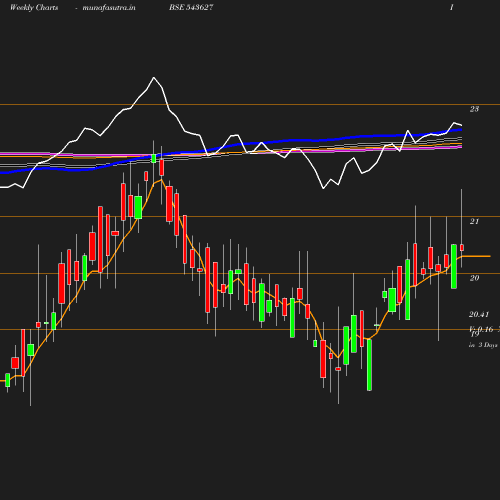The image size is (500, 500).
Task: Select the tall green candle at the chart's lowest trough
Action: coord(369,365)
